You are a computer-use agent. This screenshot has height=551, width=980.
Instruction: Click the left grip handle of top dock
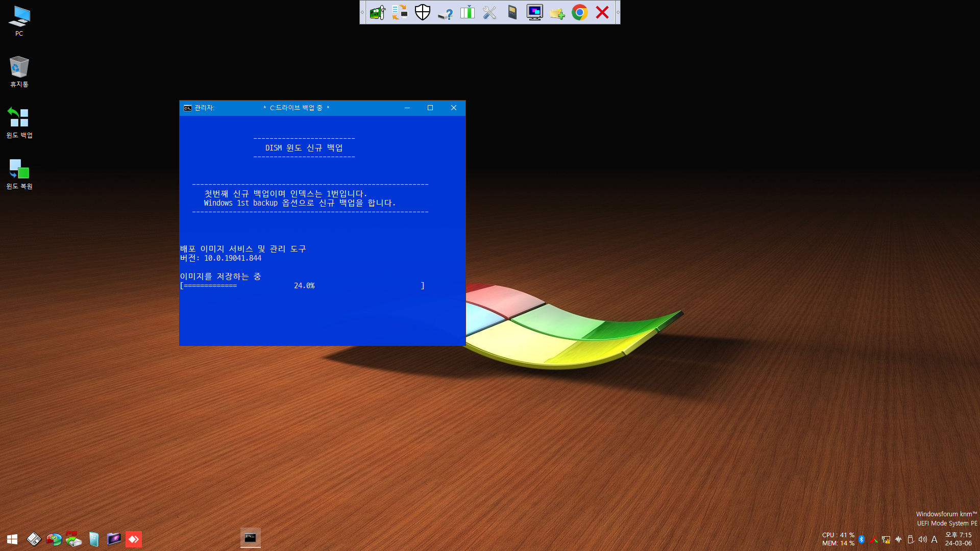coord(362,12)
